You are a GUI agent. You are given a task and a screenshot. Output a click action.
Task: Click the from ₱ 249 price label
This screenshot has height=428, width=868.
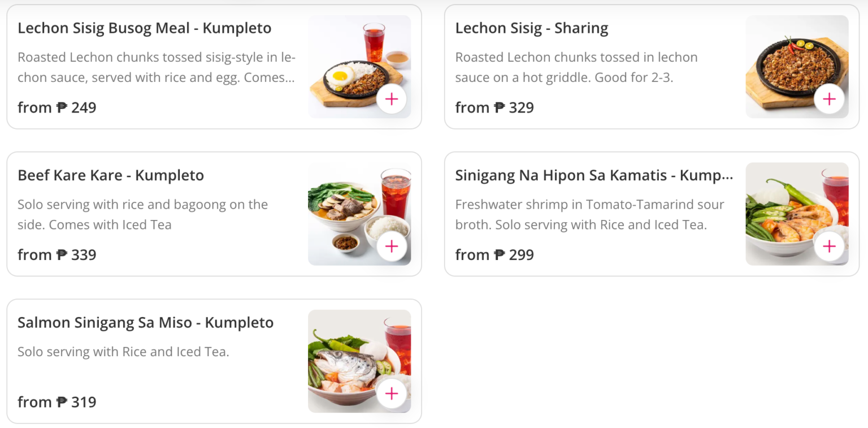pyautogui.click(x=57, y=107)
